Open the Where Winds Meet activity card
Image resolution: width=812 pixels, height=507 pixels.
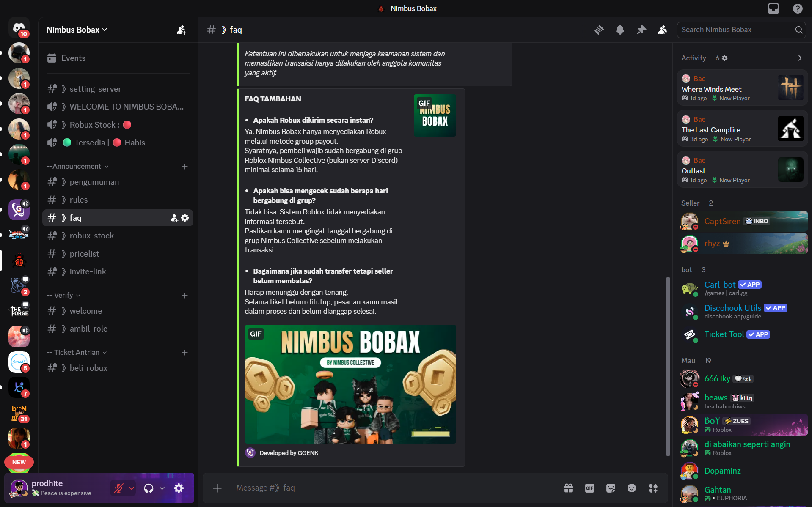[743, 88]
